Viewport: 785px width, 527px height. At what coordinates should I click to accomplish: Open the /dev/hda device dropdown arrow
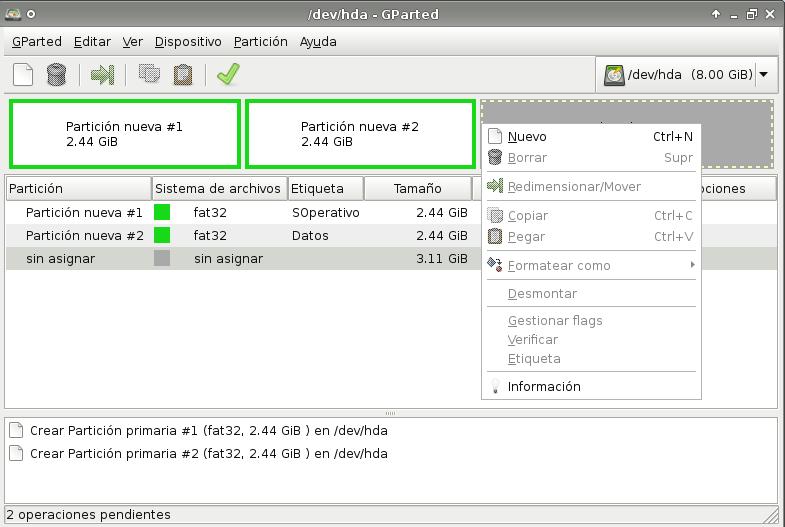click(x=764, y=75)
